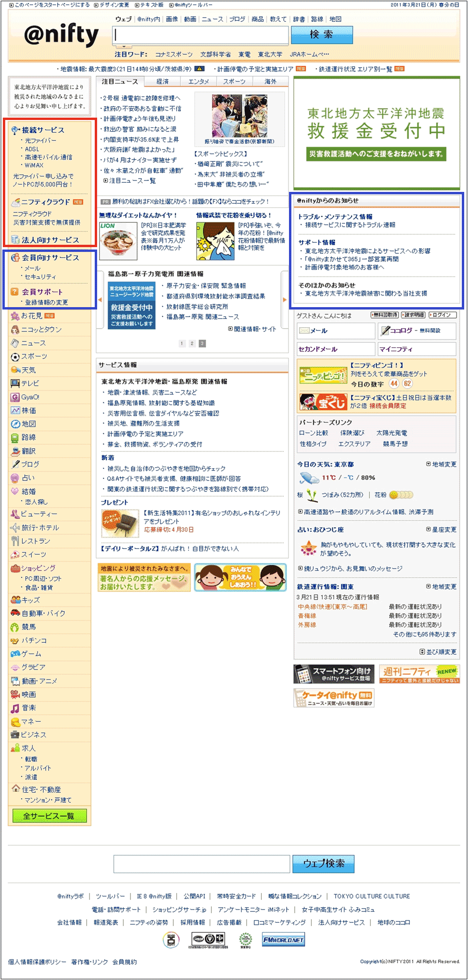Select 画像 search category

172,20
